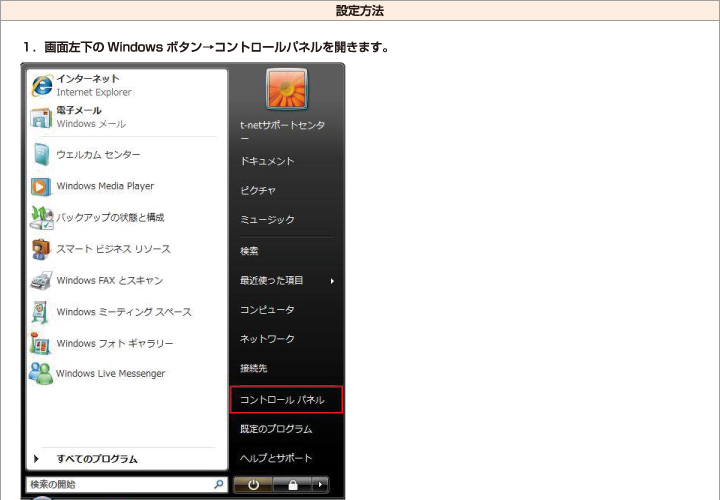Open ヘルプとサポート
Viewport: 720px width, 500px height.
276,458
